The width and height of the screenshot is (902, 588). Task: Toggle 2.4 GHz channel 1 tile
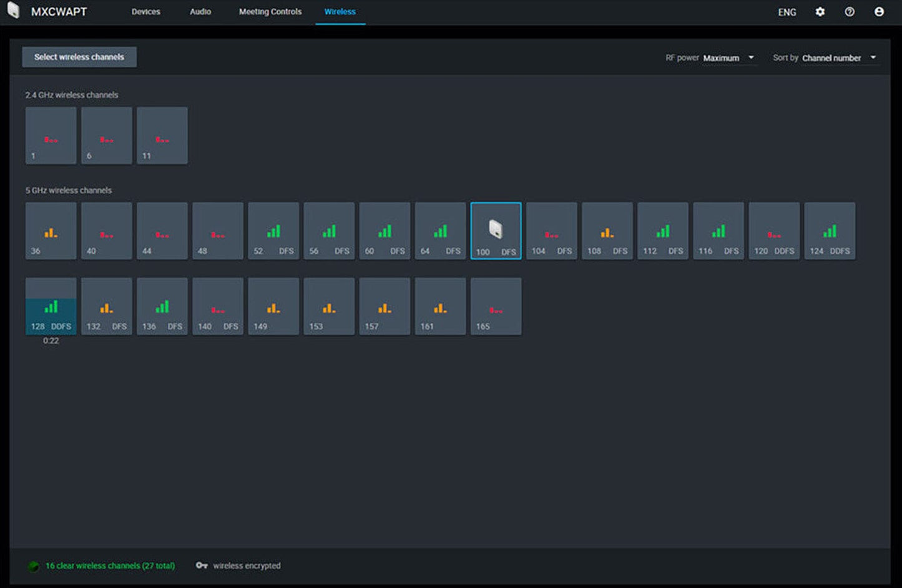tap(51, 135)
